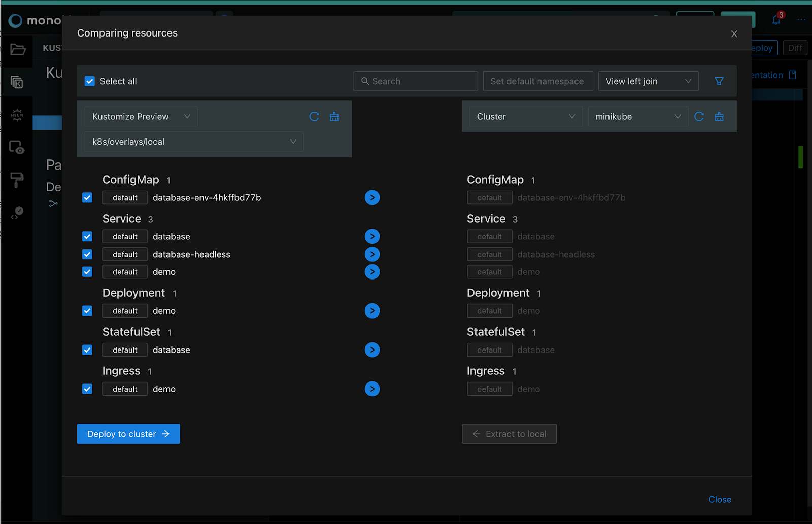
Task: Uncheck the demo Deployment checkbox
Action: coord(87,311)
